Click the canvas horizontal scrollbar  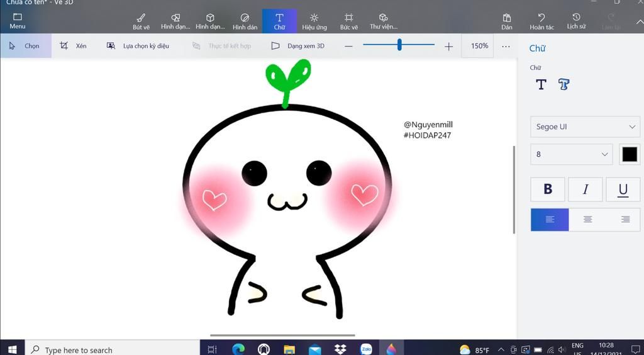click(282, 335)
